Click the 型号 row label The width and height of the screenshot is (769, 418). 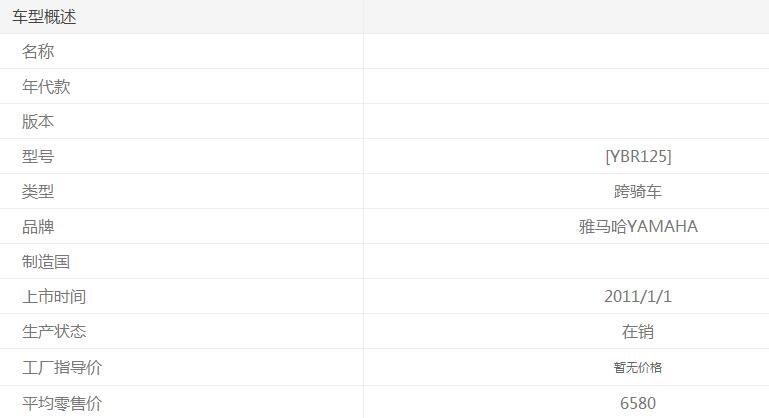(x=38, y=157)
